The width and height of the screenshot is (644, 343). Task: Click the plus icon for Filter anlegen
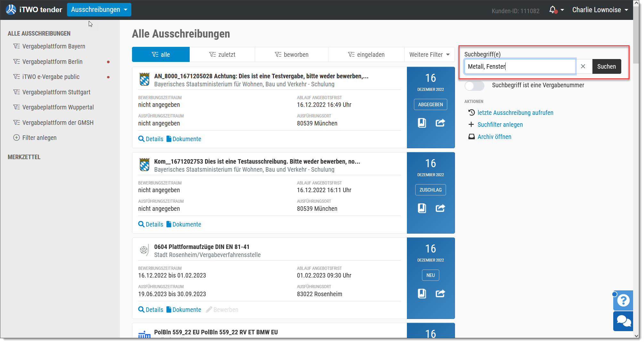pos(16,138)
